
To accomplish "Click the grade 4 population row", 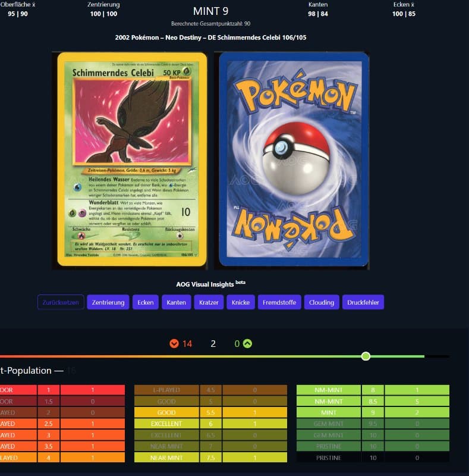I will (62, 458).
